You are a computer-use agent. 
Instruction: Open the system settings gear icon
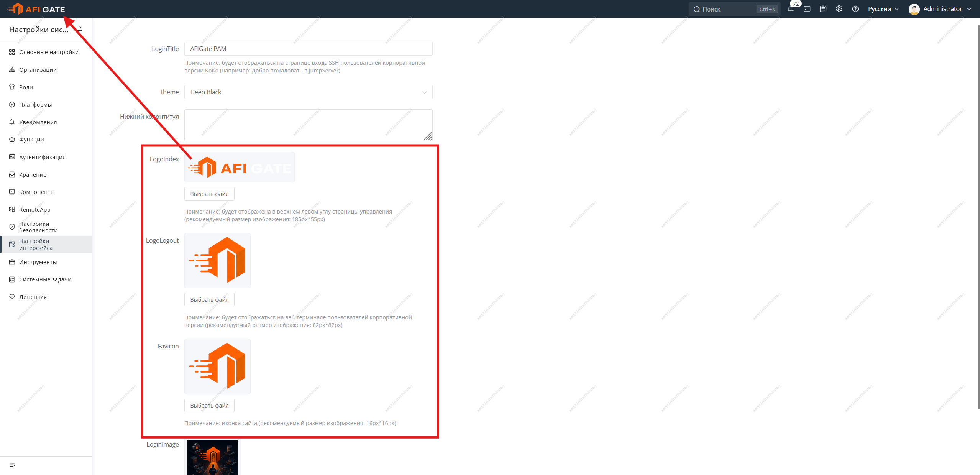pyautogui.click(x=839, y=9)
